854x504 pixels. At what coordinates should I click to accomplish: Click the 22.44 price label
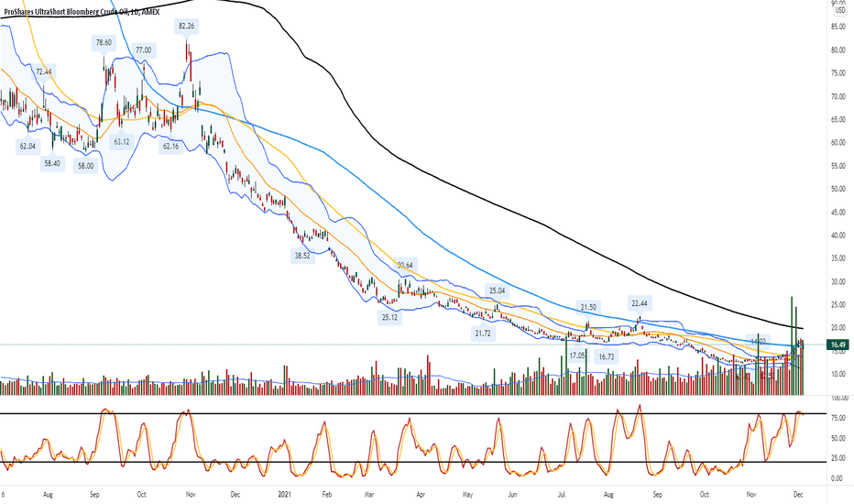coord(640,303)
